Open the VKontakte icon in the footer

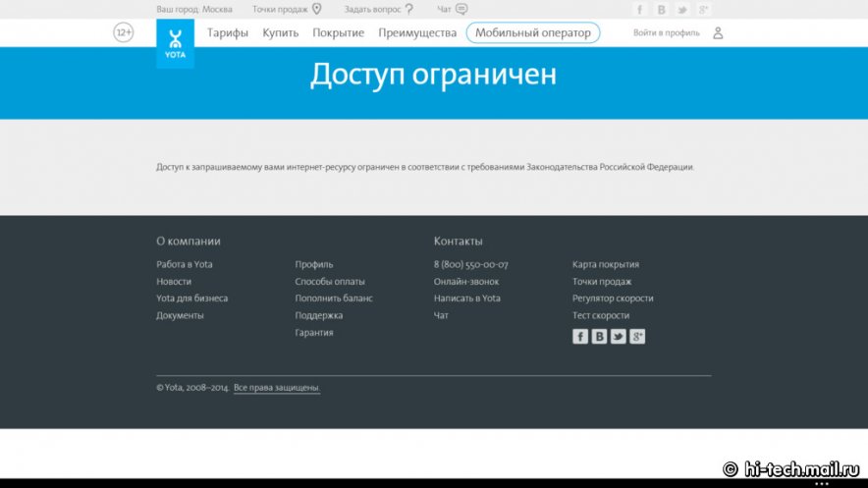[599, 337]
